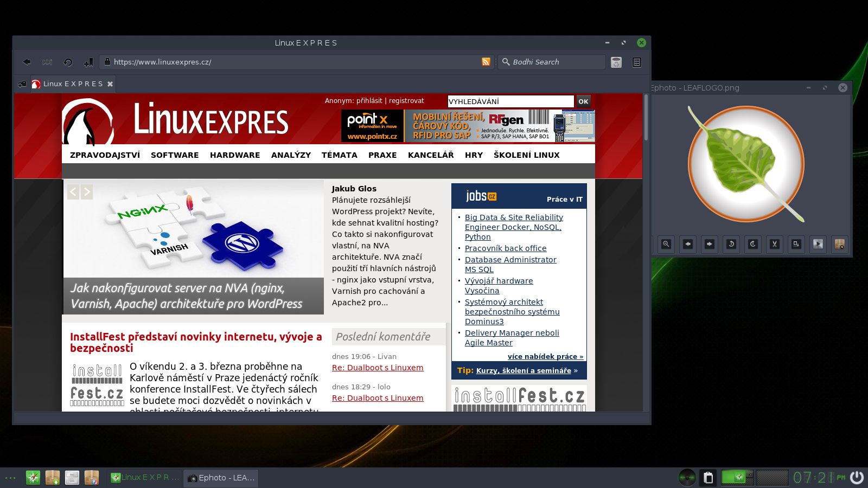This screenshot has height=488, width=868.
Task: Rotate image clockwise in Ephoto
Action: point(753,244)
